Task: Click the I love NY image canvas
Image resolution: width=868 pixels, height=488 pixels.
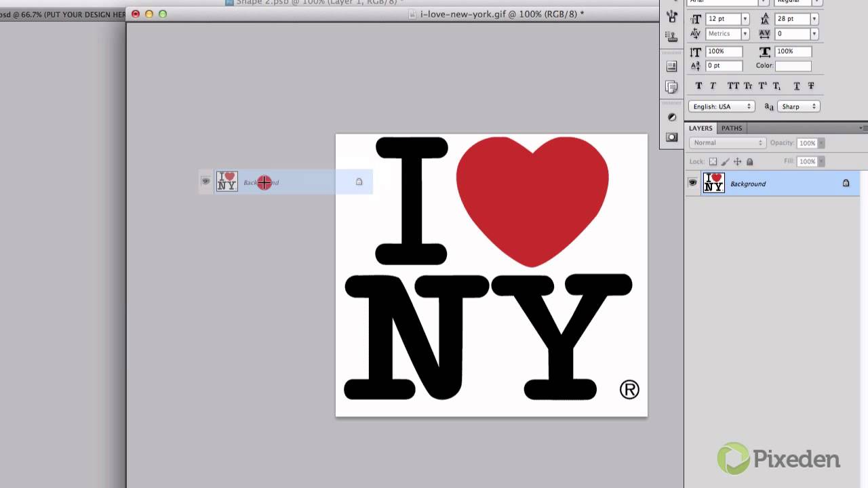Action: point(492,275)
